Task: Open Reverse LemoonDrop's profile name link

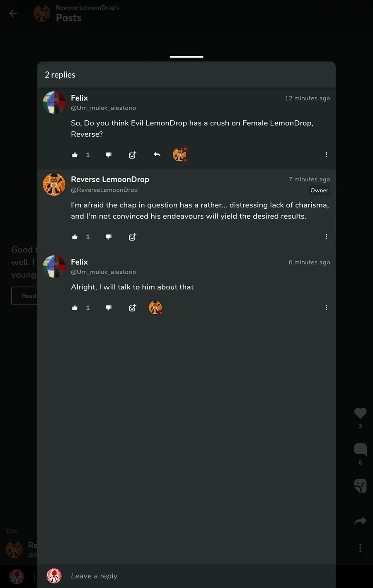Action: click(x=110, y=179)
